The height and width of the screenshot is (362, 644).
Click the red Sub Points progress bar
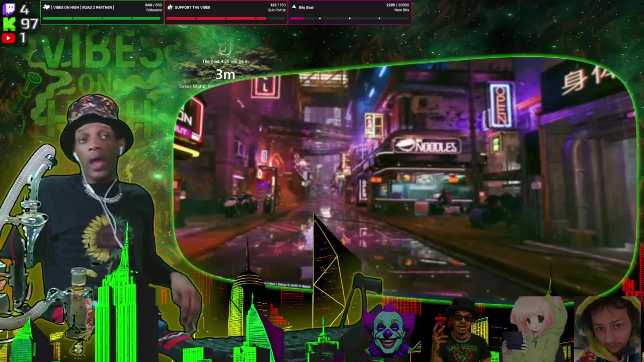pos(226,18)
